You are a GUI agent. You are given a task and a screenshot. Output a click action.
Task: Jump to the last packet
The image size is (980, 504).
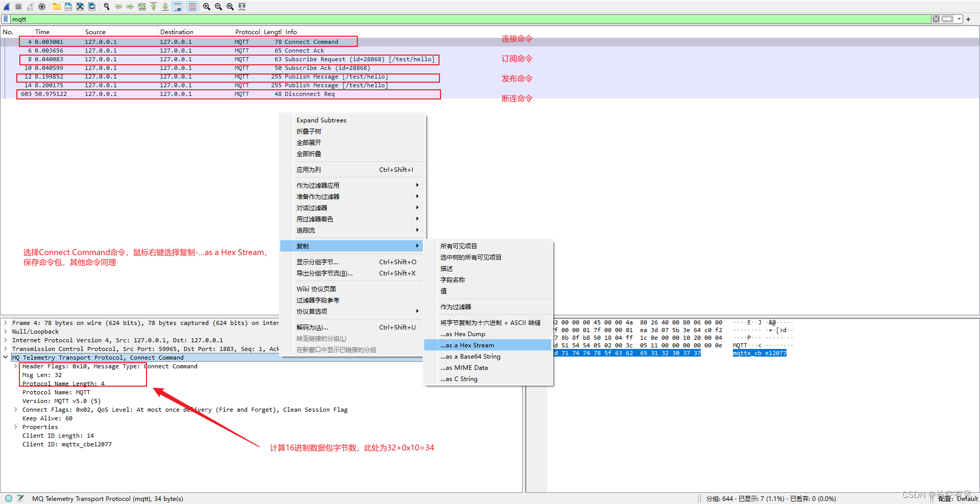pos(165,7)
